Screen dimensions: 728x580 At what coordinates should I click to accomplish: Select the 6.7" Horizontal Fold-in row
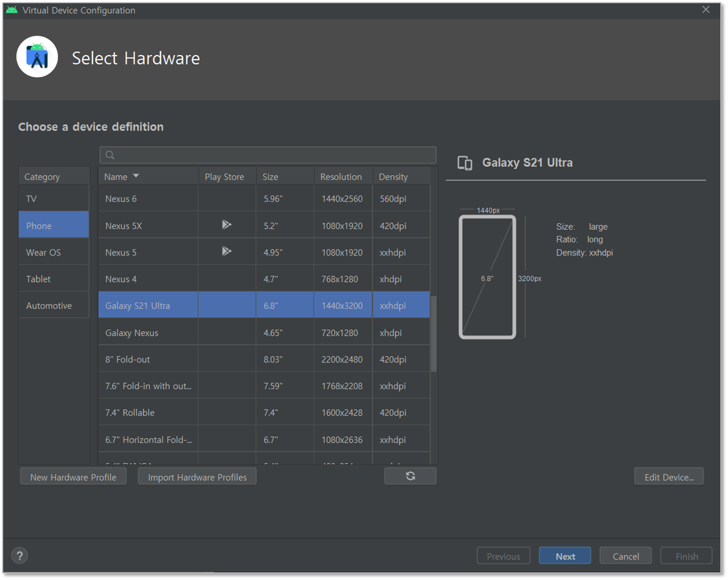(264, 439)
